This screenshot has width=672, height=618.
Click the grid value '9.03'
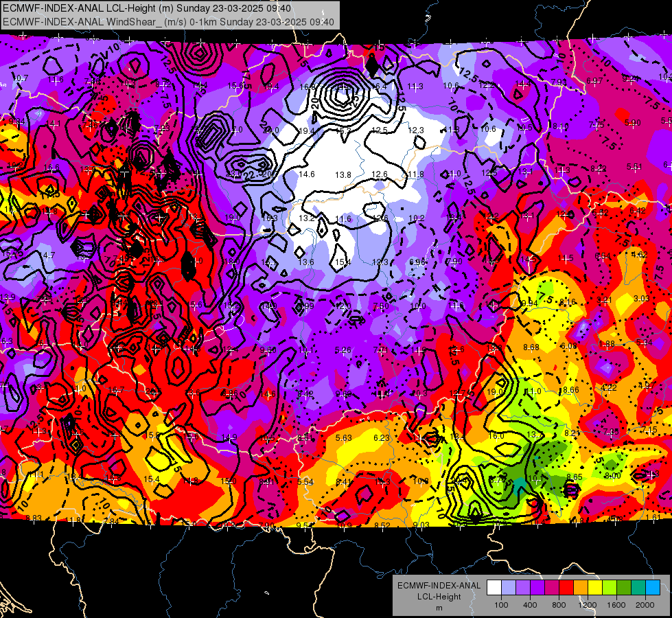pos(421,525)
